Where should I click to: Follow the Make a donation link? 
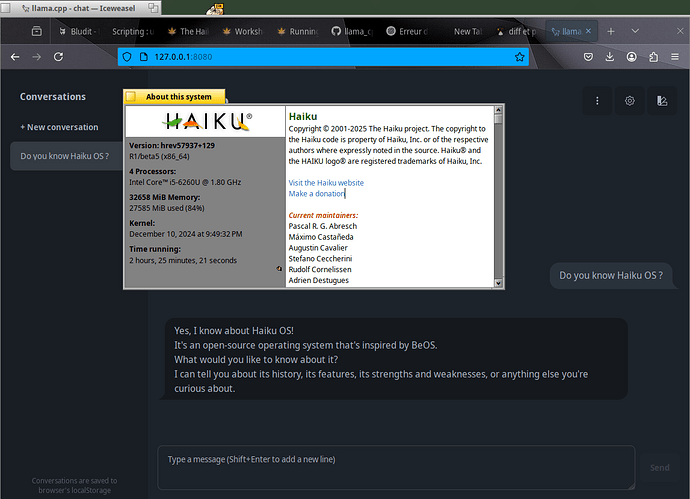(x=316, y=194)
